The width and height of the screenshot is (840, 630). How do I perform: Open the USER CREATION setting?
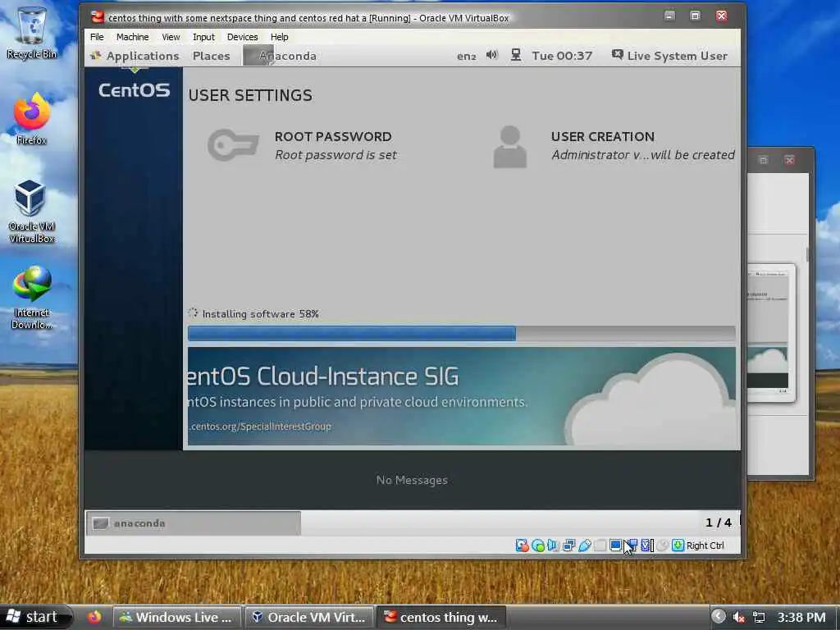(614, 146)
